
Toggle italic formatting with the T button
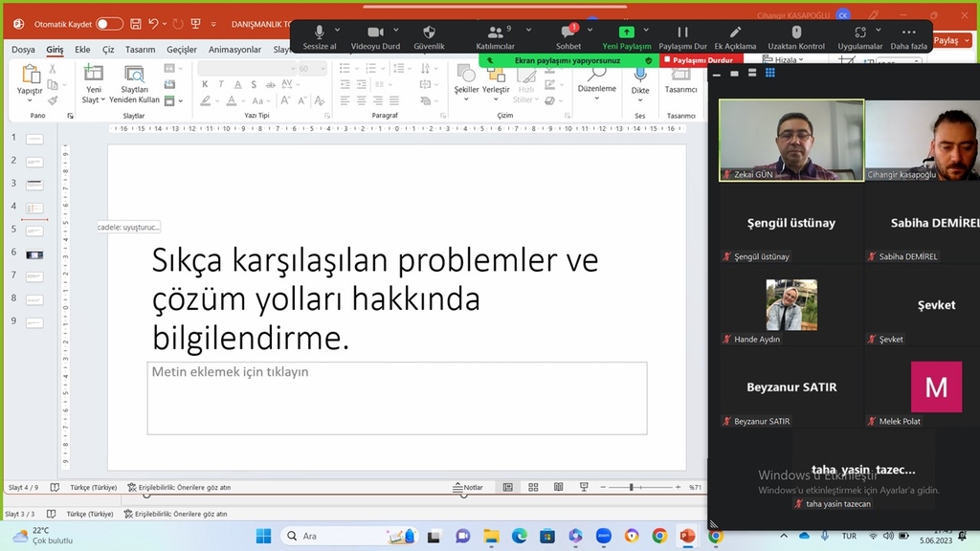[x=221, y=84]
